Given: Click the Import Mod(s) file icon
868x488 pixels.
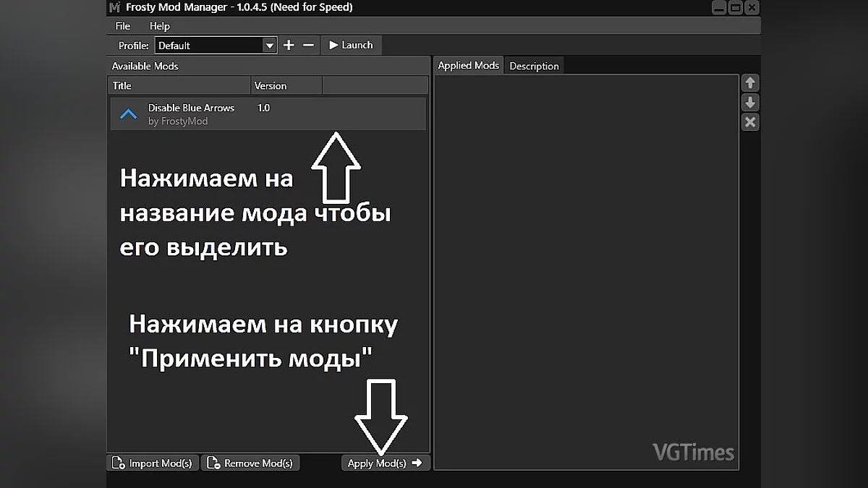Looking at the screenshot, I should tap(119, 463).
